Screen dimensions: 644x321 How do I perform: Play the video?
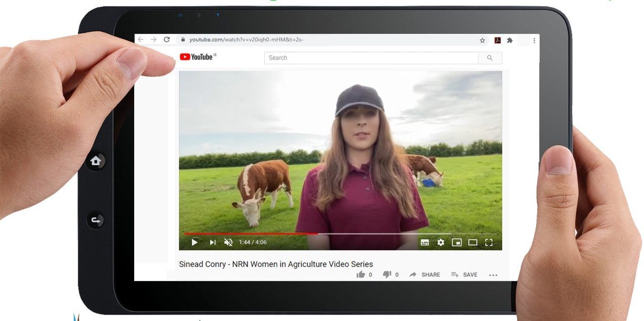195,242
